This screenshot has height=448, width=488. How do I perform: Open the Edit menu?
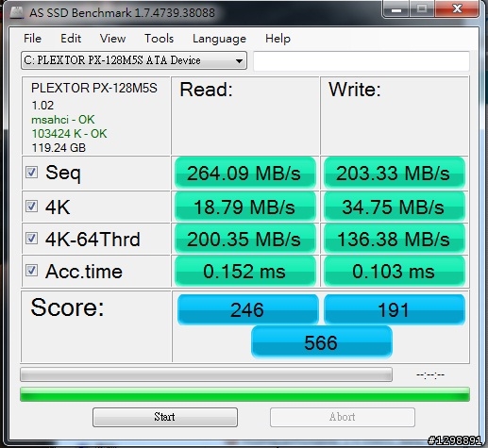click(71, 39)
